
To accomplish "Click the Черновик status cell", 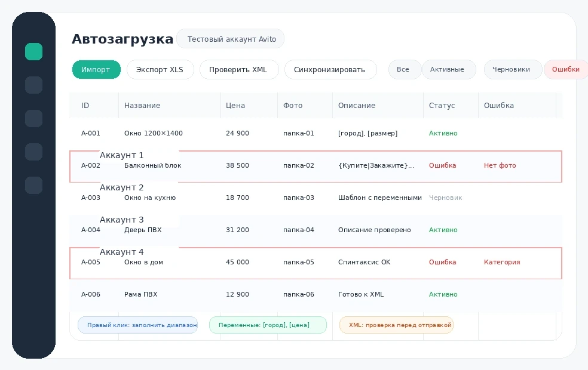I will [446, 198].
